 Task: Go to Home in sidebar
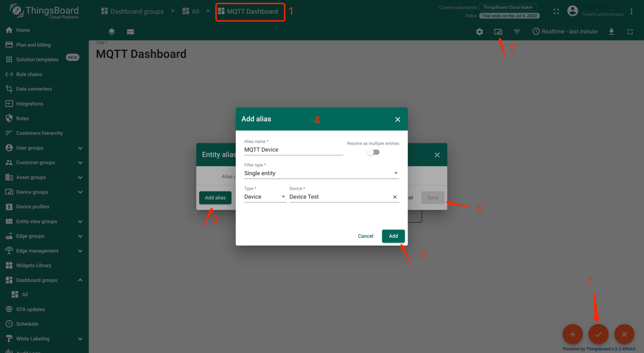point(44,30)
